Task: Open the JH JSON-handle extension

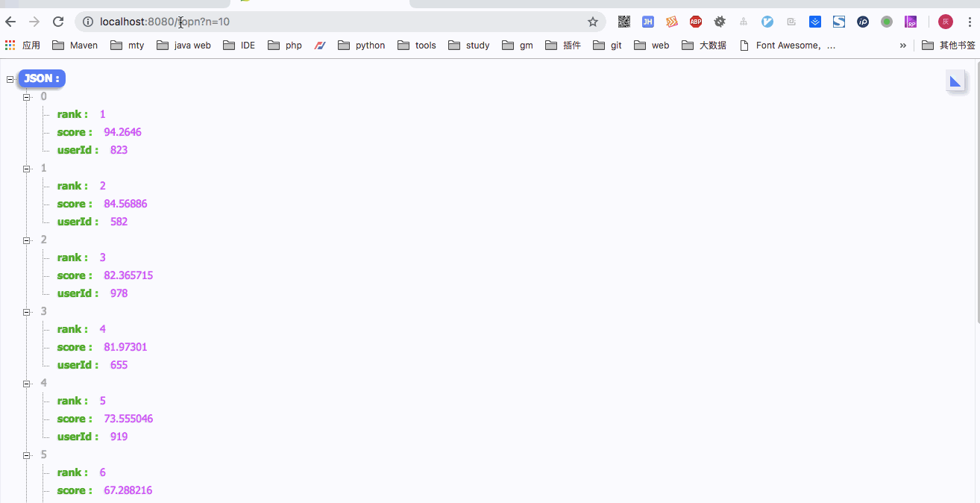Action: 648,22
